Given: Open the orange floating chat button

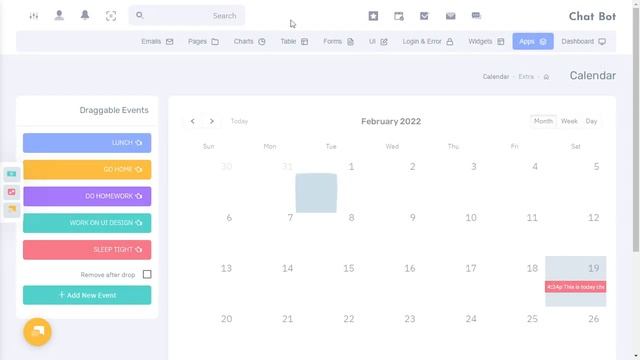Looking at the screenshot, I should tap(38, 332).
